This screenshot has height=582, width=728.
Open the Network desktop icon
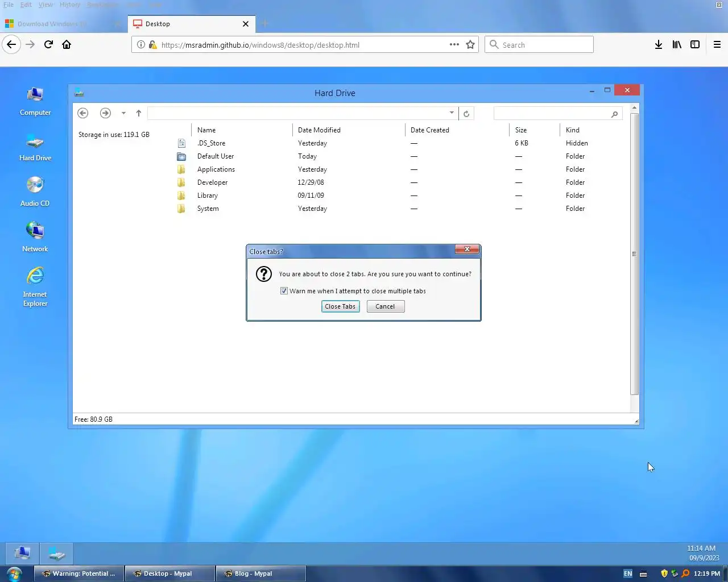tap(35, 238)
